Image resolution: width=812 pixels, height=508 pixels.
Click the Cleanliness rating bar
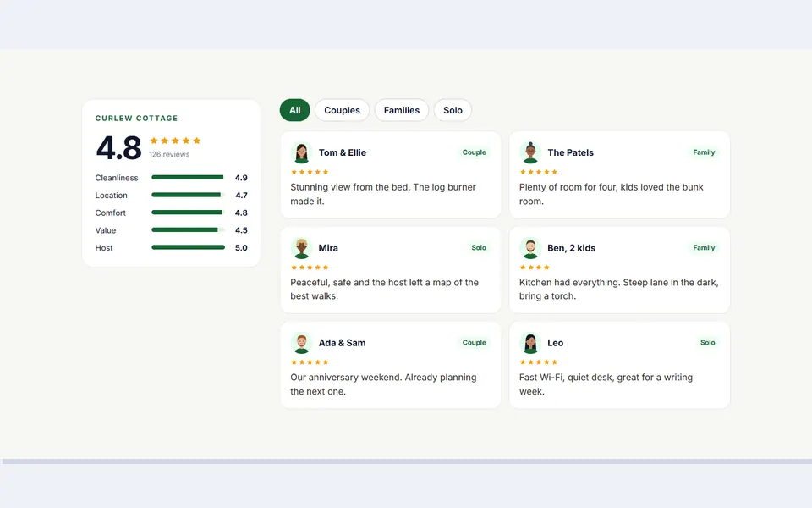tap(188, 177)
